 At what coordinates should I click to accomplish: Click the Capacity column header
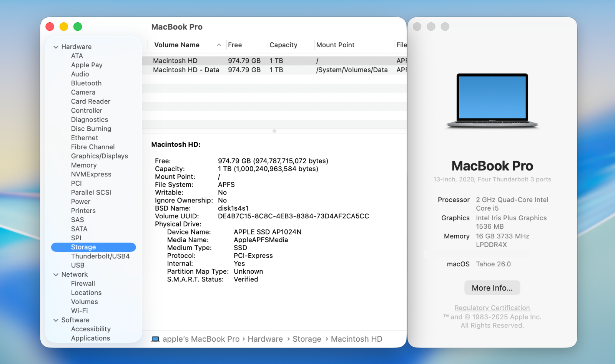point(283,45)
